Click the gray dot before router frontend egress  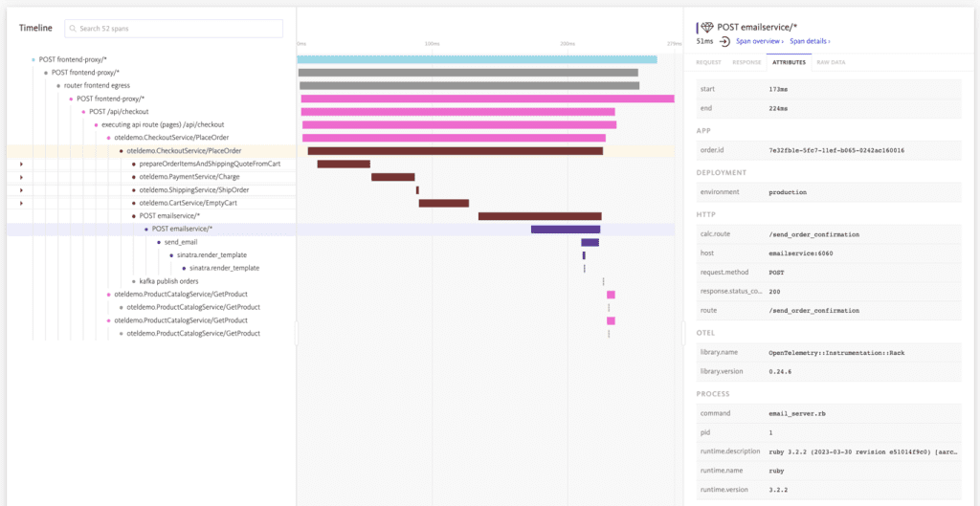(58, 85)
